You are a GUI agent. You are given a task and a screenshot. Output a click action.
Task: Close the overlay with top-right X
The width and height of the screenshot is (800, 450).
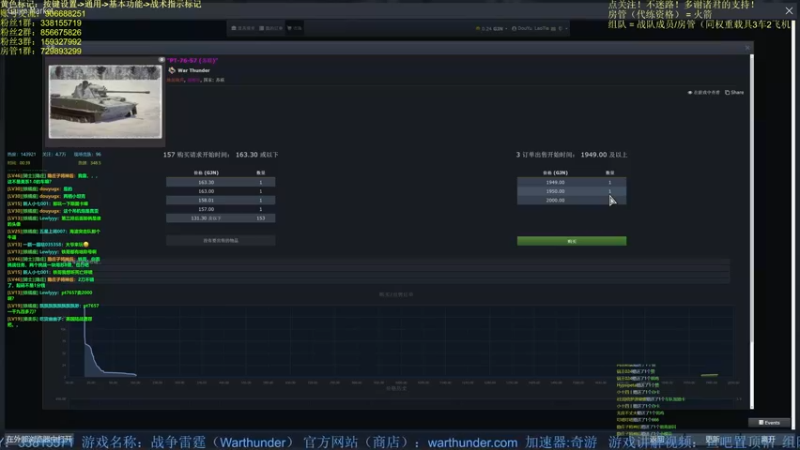point(789,10)
